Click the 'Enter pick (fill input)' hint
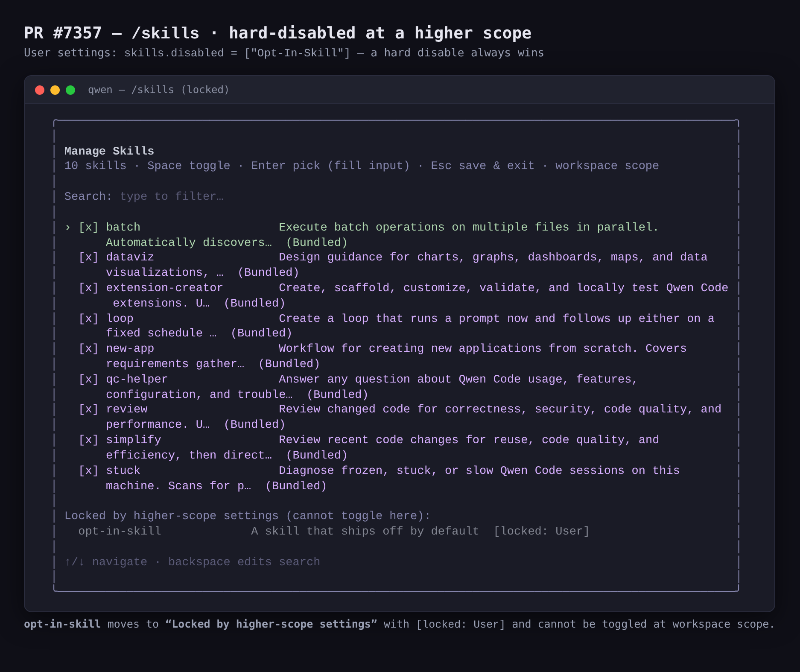 (x=330, y=166)
